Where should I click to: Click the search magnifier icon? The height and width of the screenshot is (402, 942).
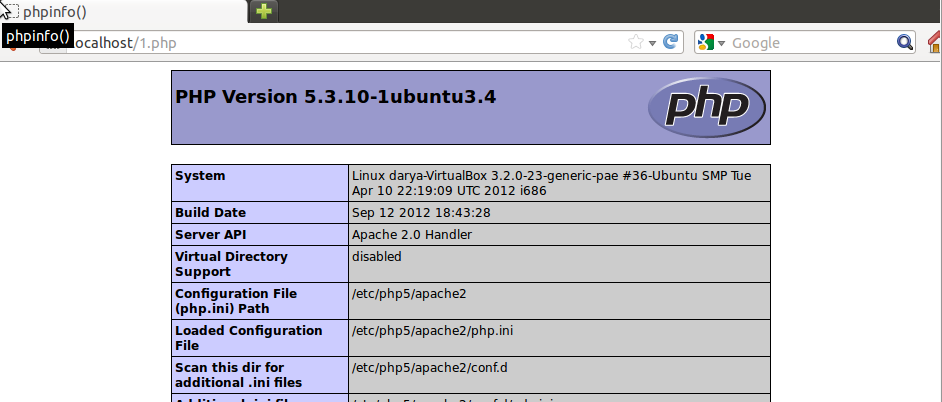click(905, 42)
